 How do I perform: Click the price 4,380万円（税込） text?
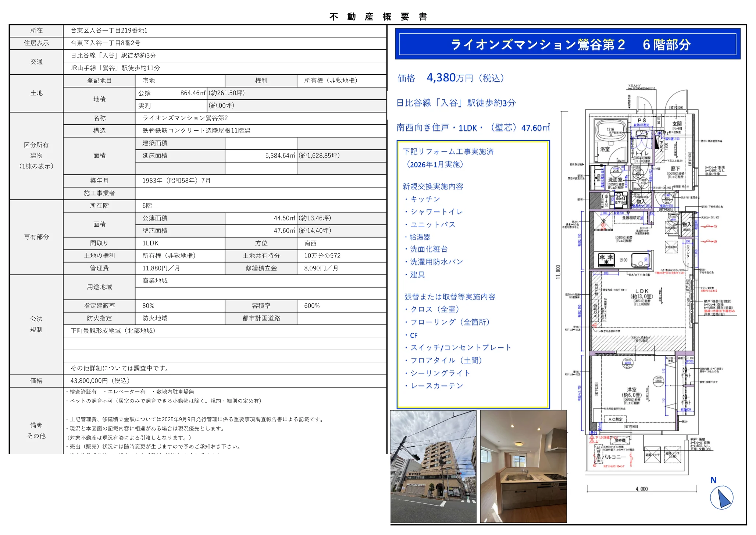pyautogui.click(x=463, y=78)
